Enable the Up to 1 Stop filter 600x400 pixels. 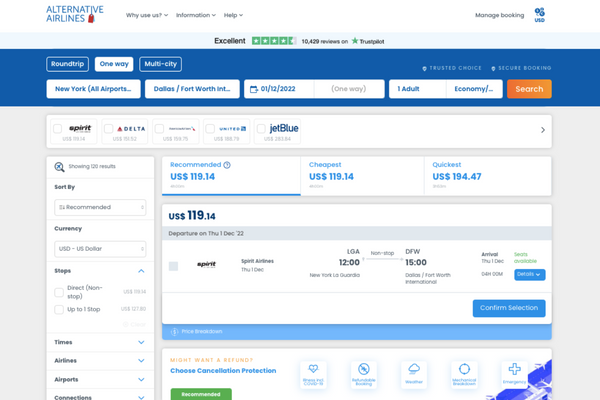pos(59,309)
